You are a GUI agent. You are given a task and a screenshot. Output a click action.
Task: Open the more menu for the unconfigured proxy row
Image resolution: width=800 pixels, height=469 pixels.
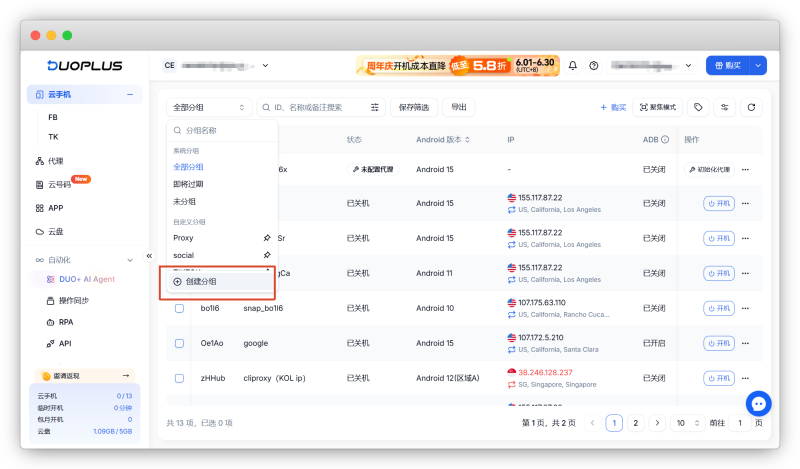point(745,169)
